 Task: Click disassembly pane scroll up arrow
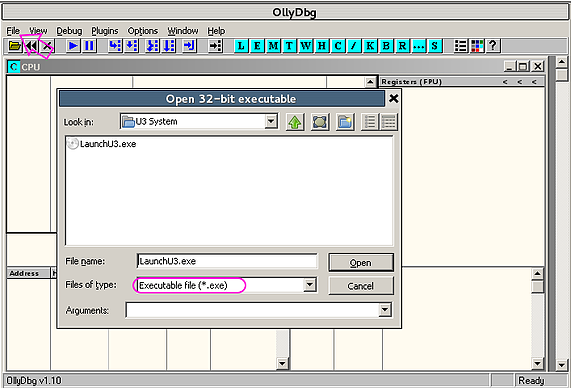point(370,82)
